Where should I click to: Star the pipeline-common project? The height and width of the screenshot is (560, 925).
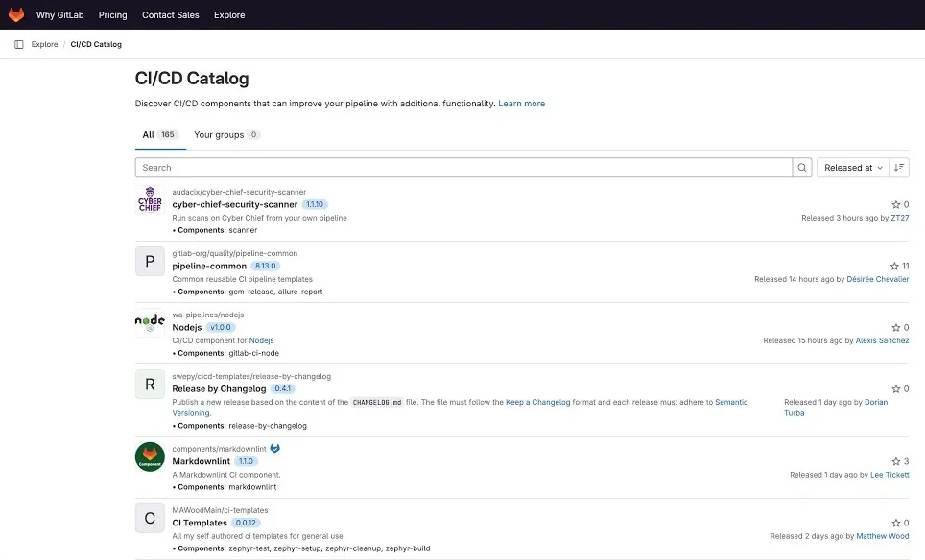tap(894, 266)
